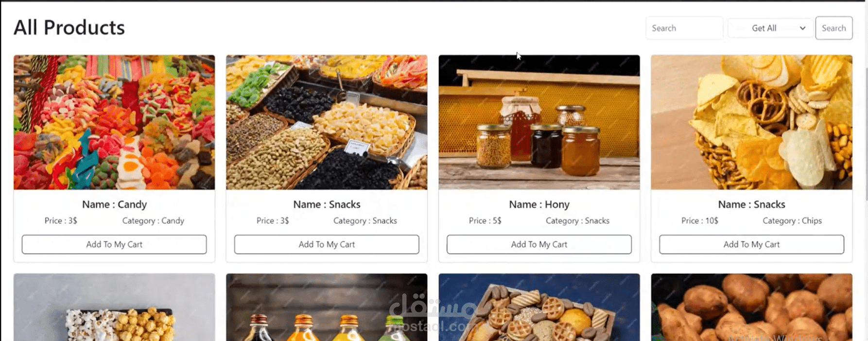
Task: Open the chips and pretzels image
Action: pos(751,122)
